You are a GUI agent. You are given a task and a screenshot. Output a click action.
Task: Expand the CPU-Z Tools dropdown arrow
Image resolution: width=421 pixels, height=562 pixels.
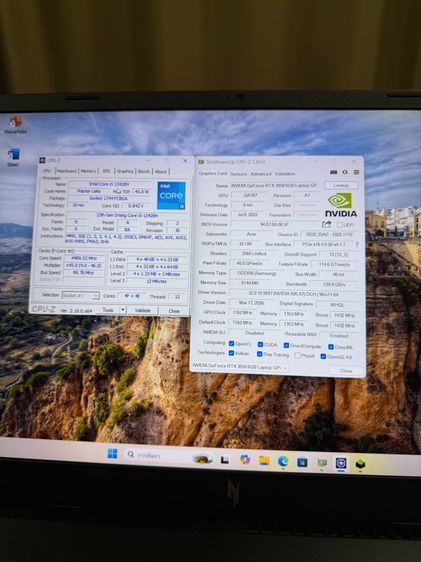tap(123, 309)
